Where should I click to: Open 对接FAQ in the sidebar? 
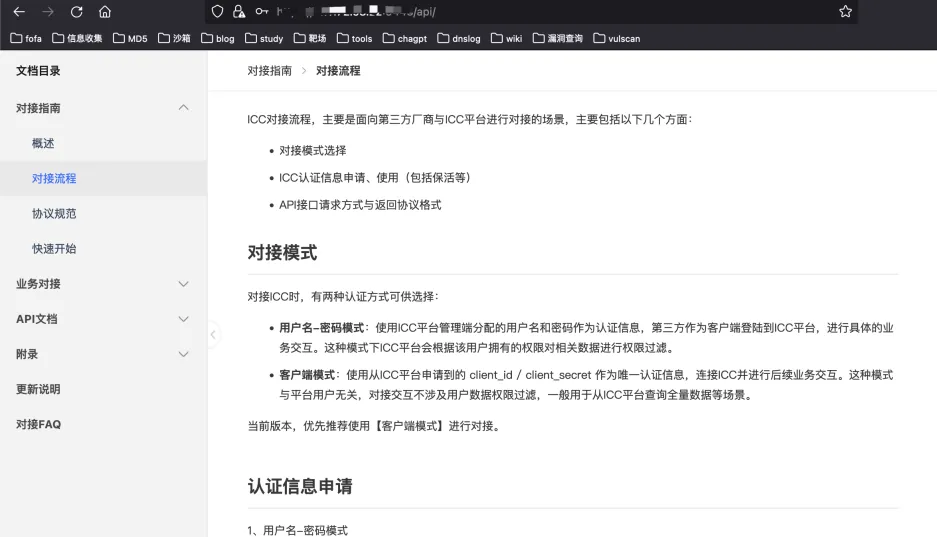(39, 425)
